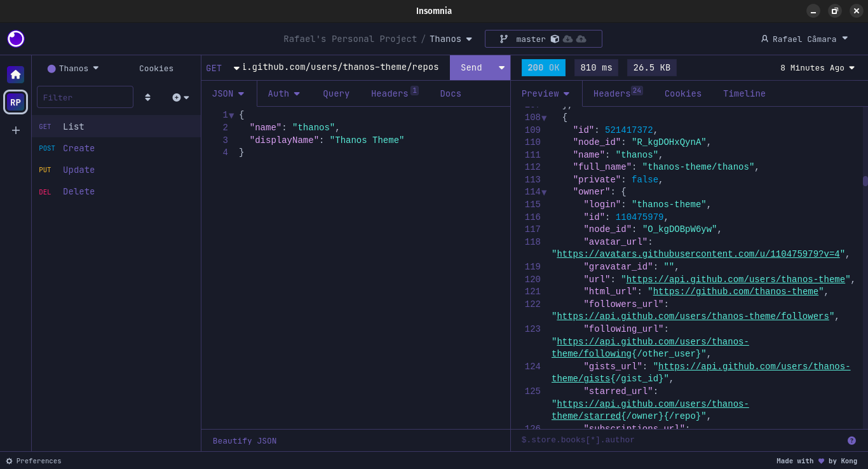868x469 pixels.
Task: Open the Auth type dropdown tab
Action: 283,93
